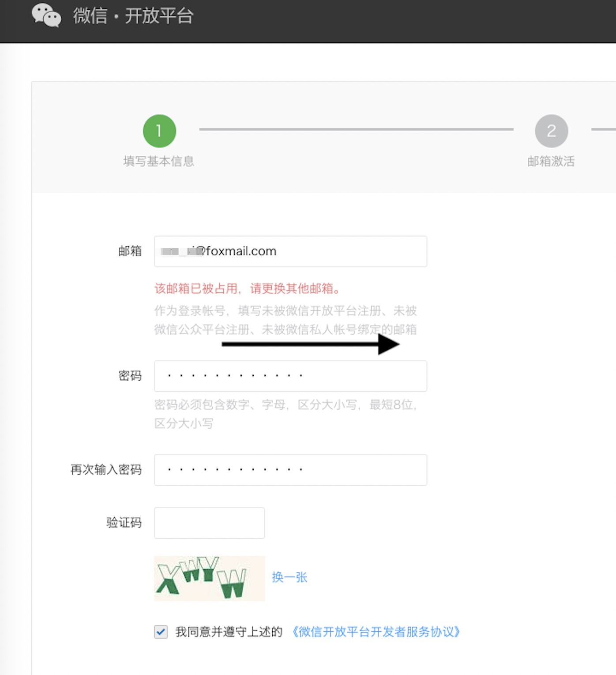Click the 微信·开放平台 header title
Image resolution: width=616 pixels, height=675 pixels.
133,16
